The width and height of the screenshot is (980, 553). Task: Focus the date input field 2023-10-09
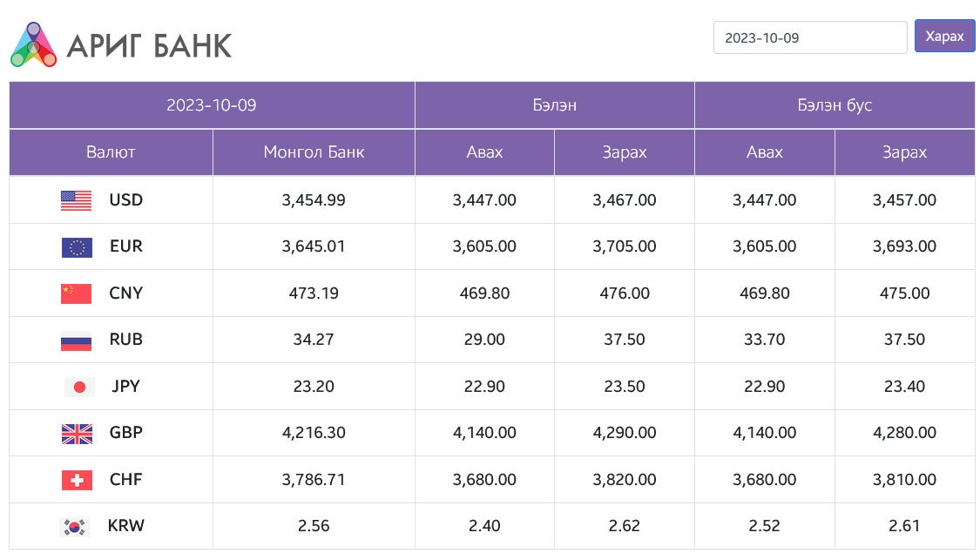[809, 37]
